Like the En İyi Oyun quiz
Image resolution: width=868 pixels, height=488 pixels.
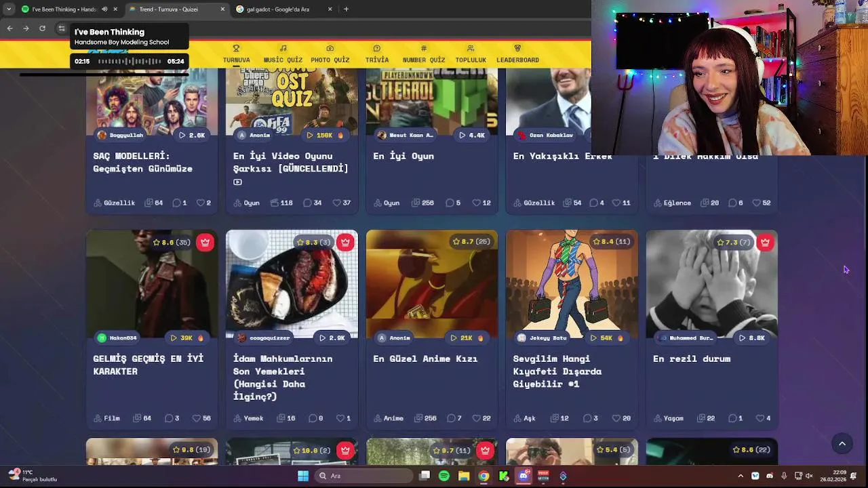click(481, 203)
